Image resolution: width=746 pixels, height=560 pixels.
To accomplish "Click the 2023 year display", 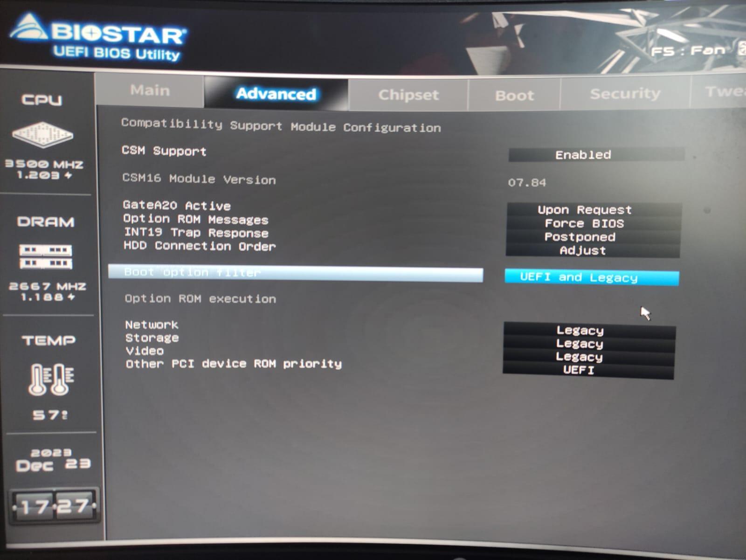I will click(51, 453).
